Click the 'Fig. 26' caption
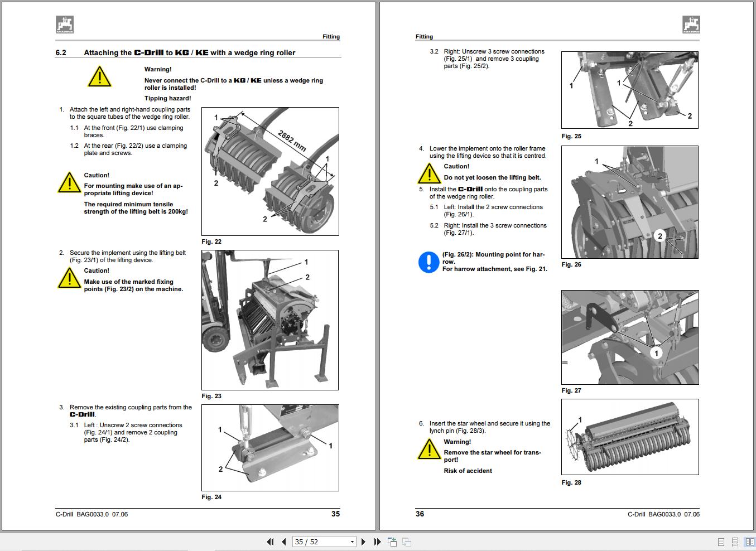Image resolution: width=756 pixels, height=551 pixels. 571,264
